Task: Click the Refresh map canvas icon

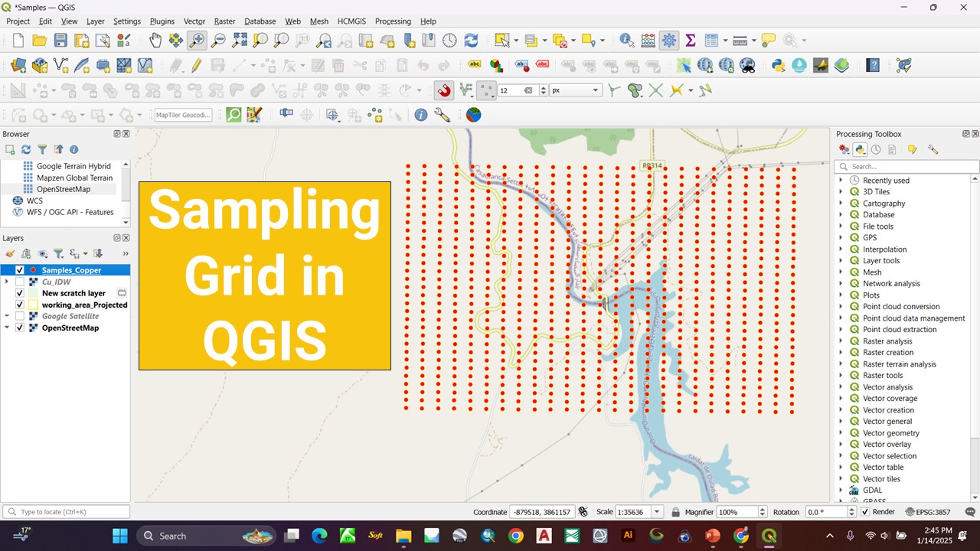Action: tap(471, 41)
